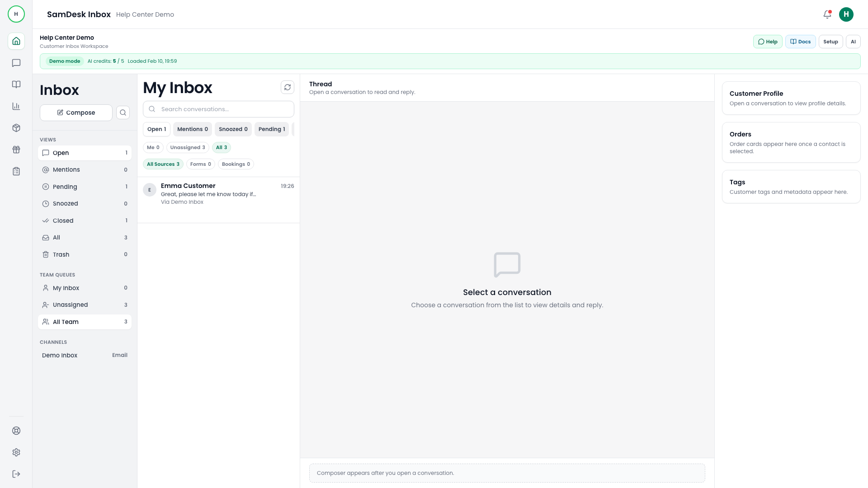Select the Bookings 0 source filter
The image size is (868, 488).
click(235, 164)
